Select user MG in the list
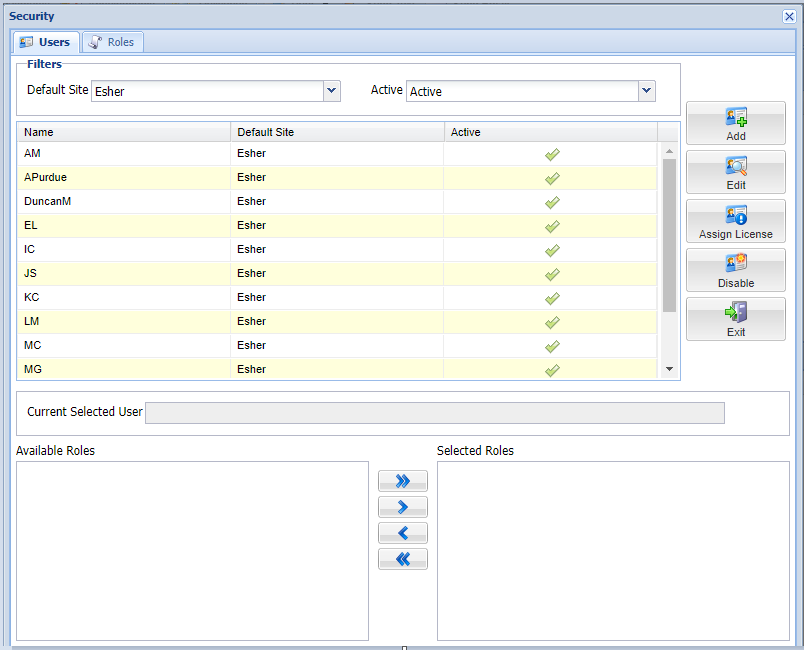804x650 pixels. [337, 369]
